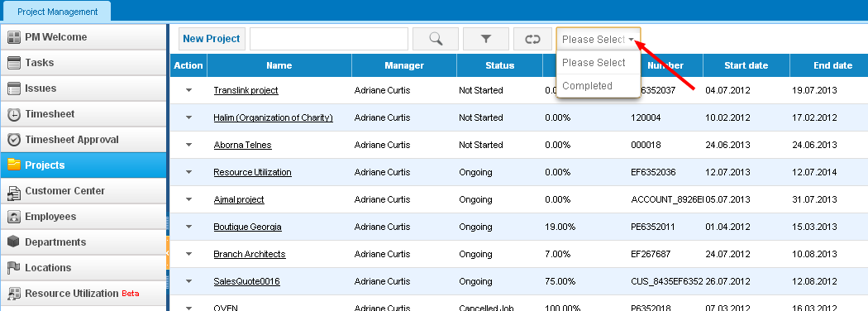The width and height of the screenshot is (868, 311).
Task: Select the Project Management tab
Action: pos(58,12)
